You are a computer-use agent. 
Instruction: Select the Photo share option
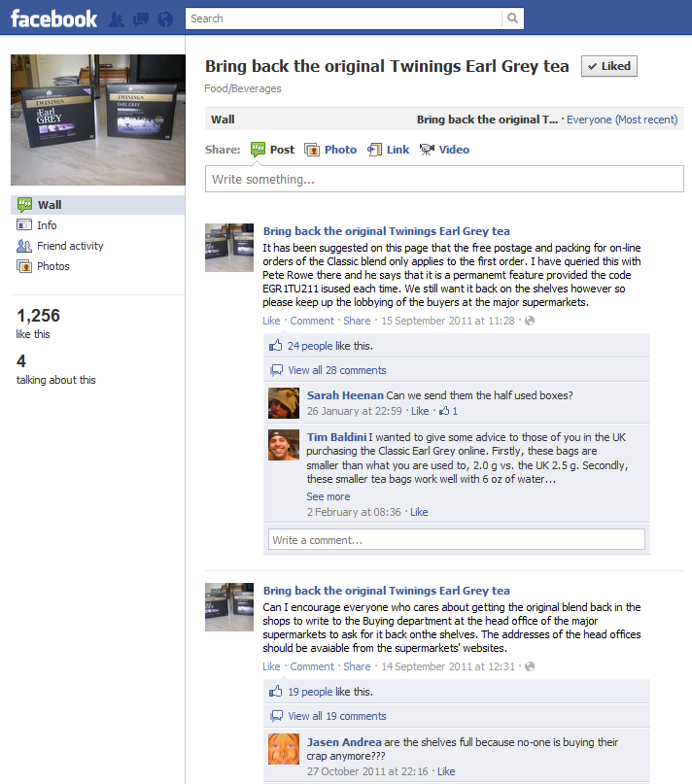pos(330,150)
